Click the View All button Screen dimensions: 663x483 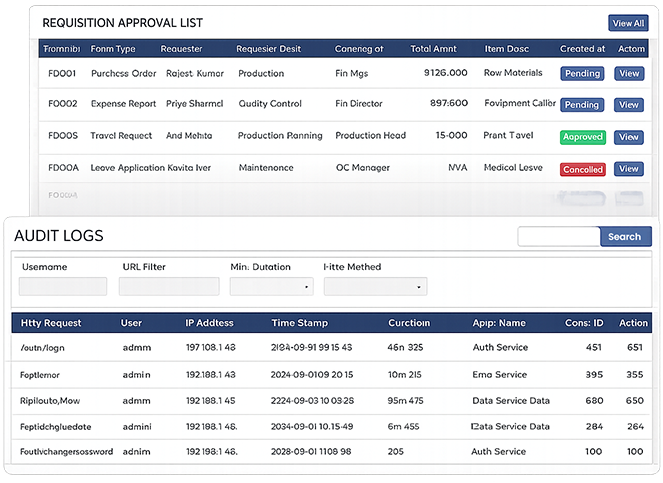[x=627, y=23]
